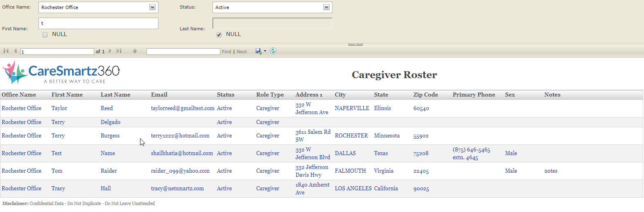Click the Email column header

159,95
